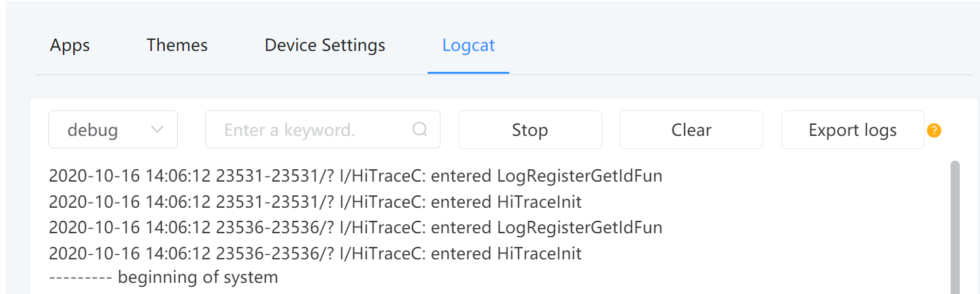Click the 23536 HiTraceInit log entry
This screenshot has width=980, height=294.
tap(315, 253)
